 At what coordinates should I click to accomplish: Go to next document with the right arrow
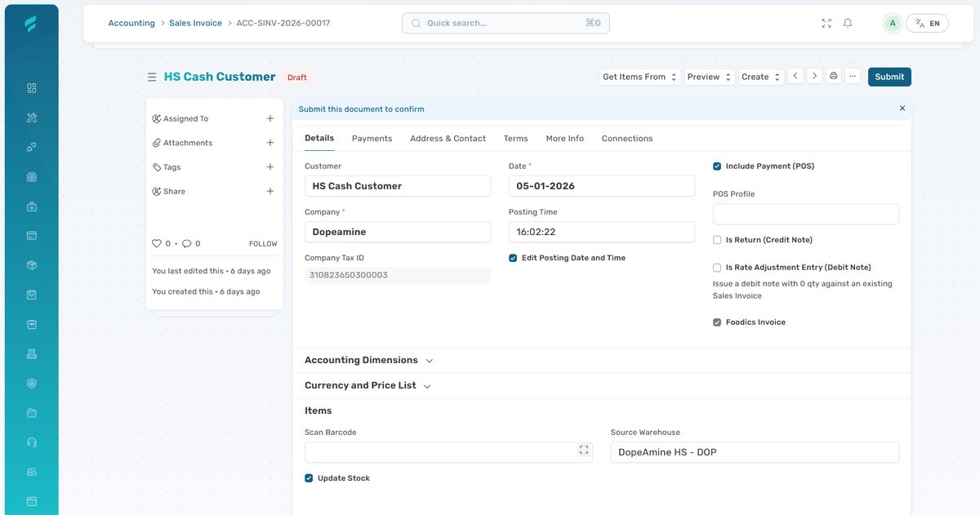[x=814, y=76]
